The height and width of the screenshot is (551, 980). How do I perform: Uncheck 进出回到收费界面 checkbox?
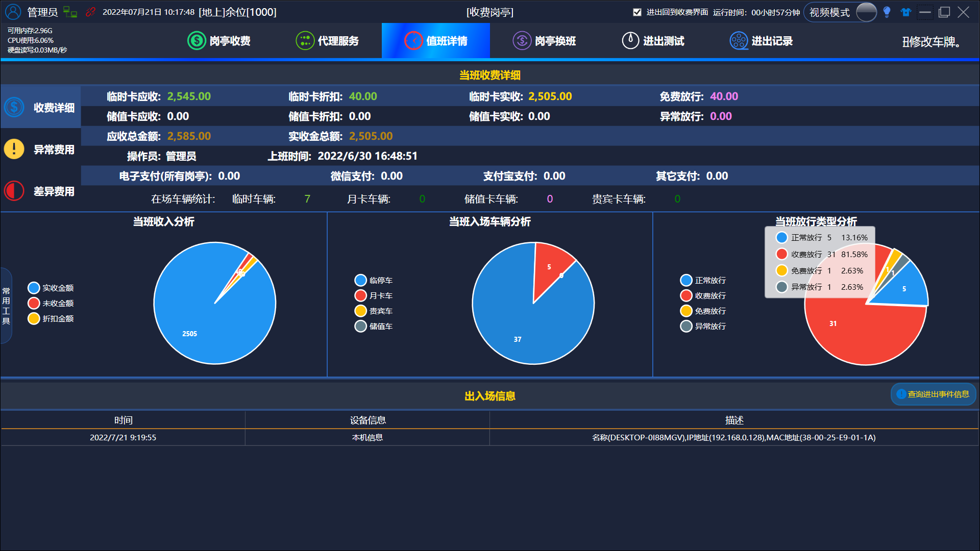tap(637, 12)
